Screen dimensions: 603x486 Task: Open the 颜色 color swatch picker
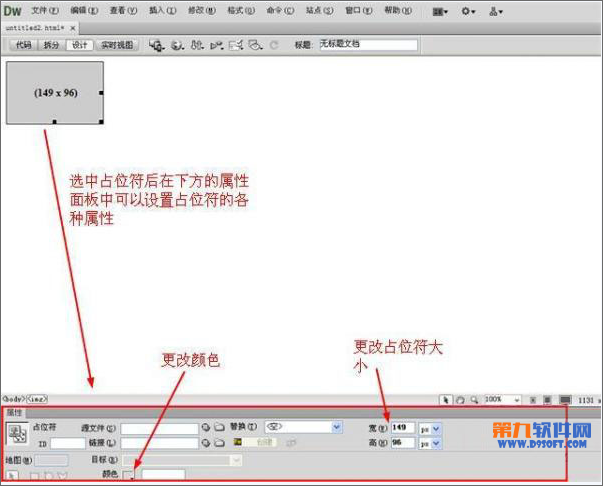pos(129,474)
